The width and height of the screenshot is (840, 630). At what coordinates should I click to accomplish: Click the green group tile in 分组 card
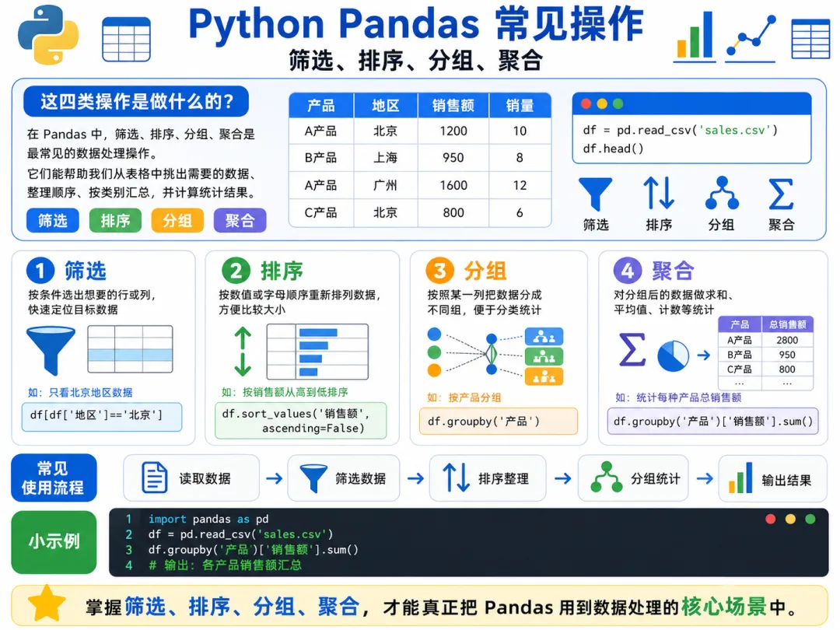coord(544,356)
